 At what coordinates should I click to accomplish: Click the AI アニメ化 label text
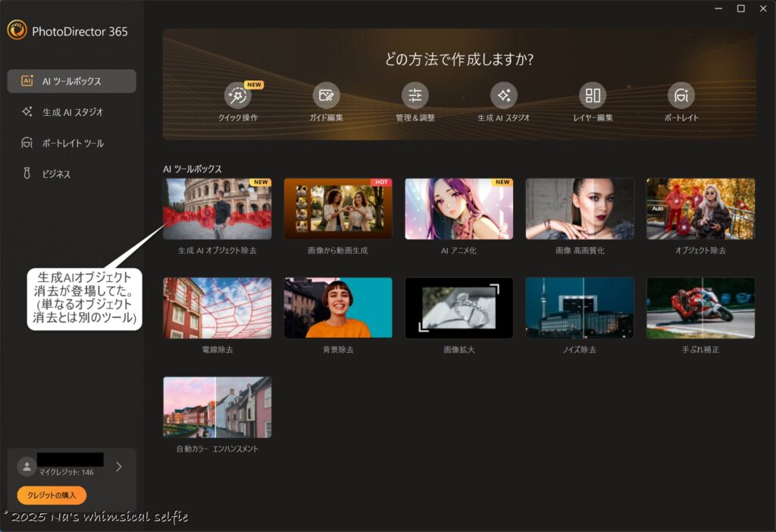[x=458, y=250]
